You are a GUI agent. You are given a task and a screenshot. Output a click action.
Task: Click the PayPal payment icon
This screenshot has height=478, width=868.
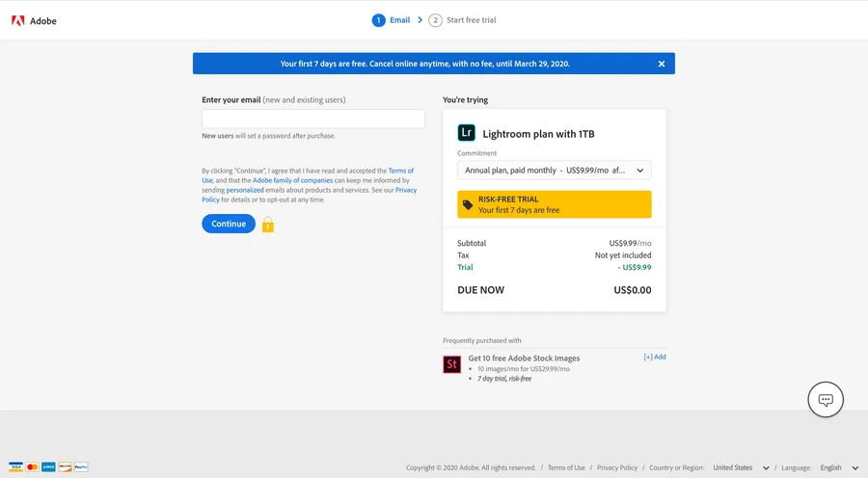point(81,467)
